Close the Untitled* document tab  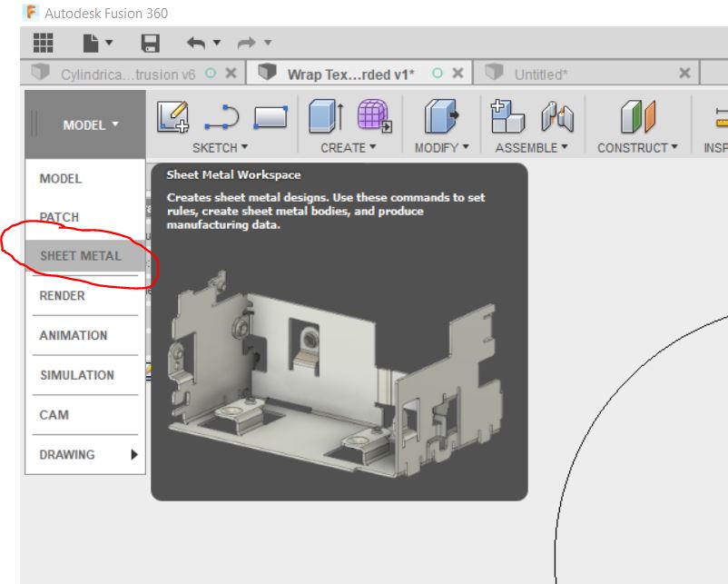[x=684, y=73]
